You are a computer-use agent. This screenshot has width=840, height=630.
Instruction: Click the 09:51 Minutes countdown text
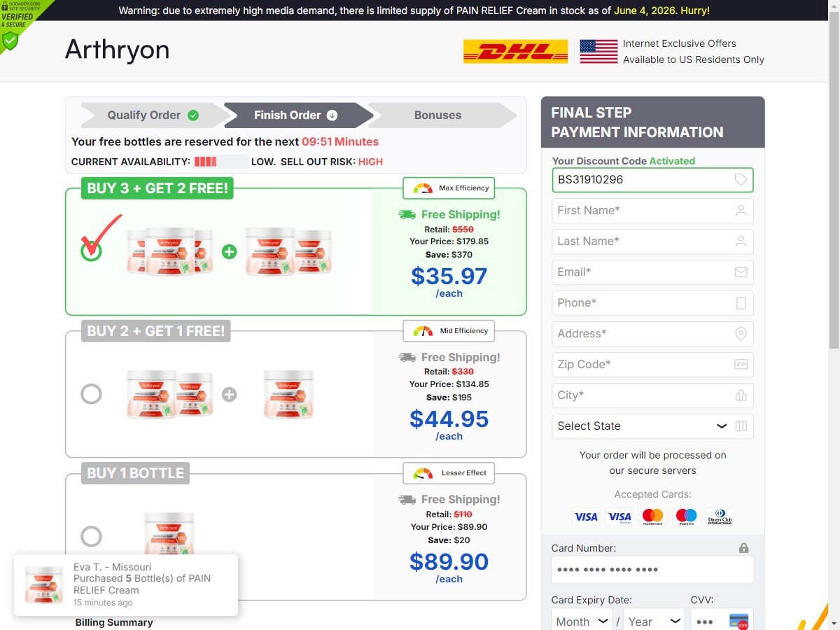[340, 141]
